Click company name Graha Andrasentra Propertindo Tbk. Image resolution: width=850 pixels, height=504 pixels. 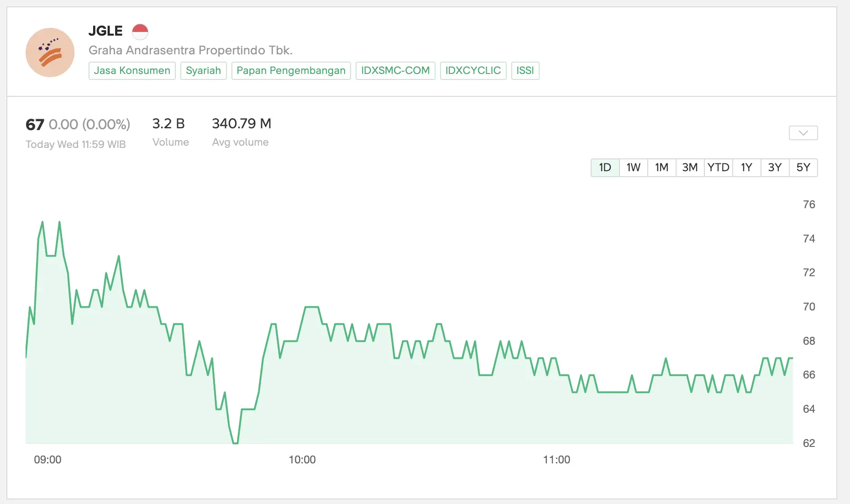pyautogui.click(x=190, y=50)
